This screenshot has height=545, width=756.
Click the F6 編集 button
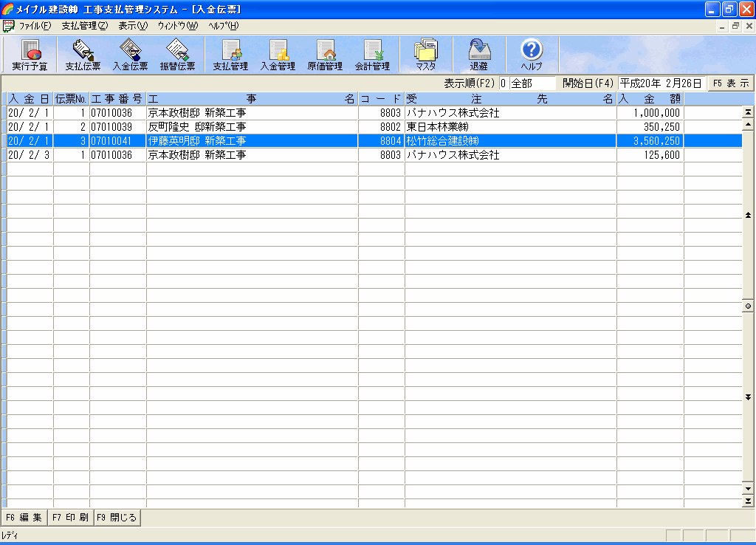click(24, 518)
